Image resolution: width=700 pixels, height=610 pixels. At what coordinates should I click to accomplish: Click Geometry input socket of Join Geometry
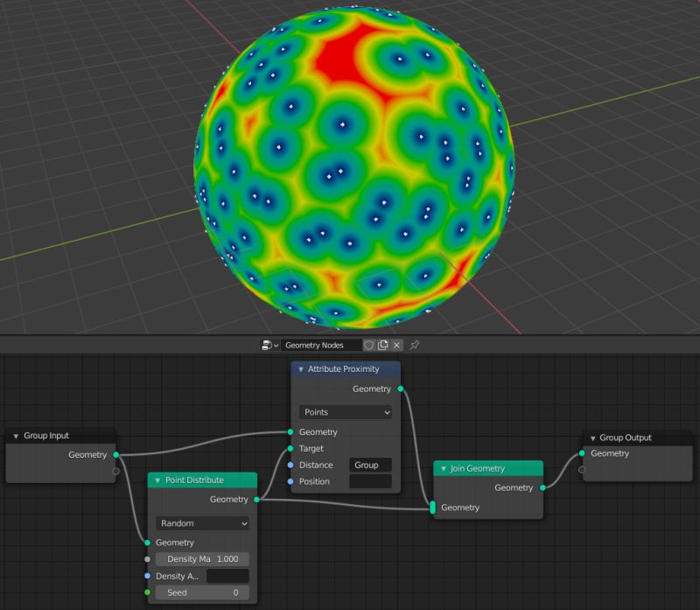tap(433, 508)
